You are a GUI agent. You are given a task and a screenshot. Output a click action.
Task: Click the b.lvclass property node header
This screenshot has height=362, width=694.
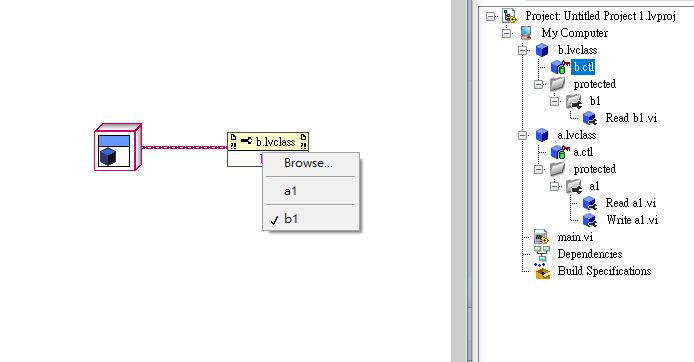pos(268,142)
